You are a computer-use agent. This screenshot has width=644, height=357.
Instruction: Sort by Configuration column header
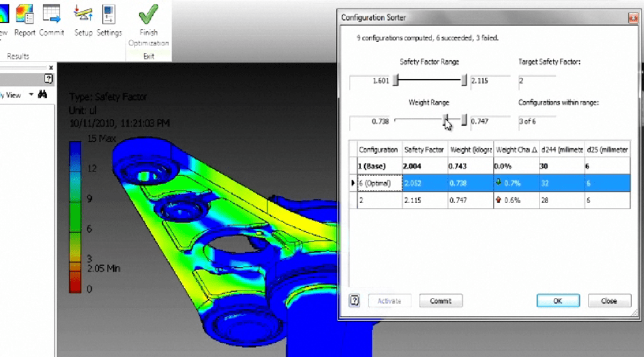(x=379, y=150)
